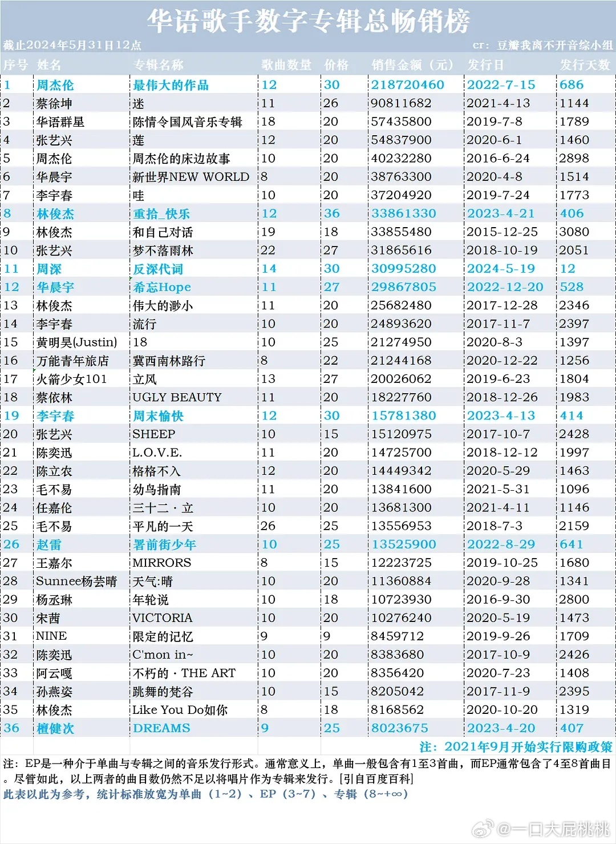
Task: Select sales amount 24893620
Action: (401, 324)
